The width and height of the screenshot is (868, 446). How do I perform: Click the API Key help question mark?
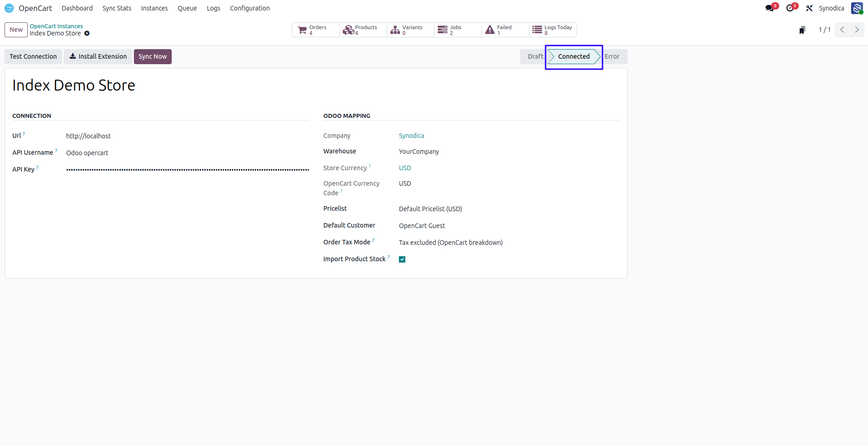coord(37,167)
